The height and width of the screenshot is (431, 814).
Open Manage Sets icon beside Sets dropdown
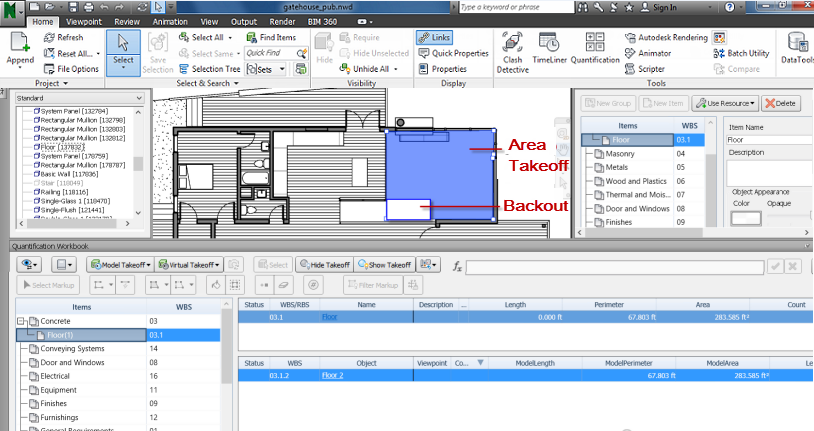[x=301, y=69]
